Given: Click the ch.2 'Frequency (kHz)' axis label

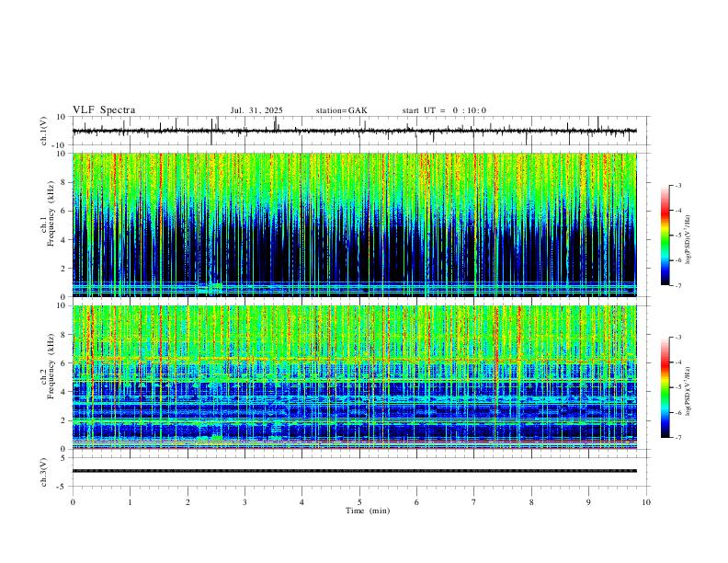Looking at the screenshot, I should [51, 366].
